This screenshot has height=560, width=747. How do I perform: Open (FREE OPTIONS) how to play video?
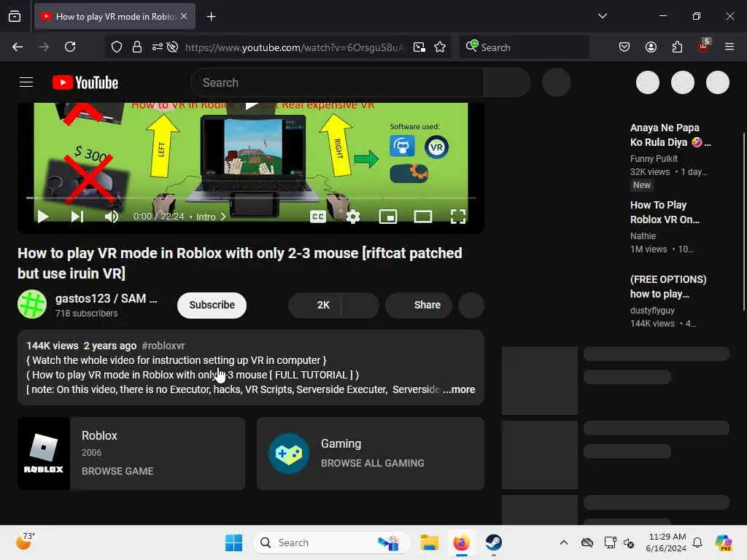[x=668, y=286]
